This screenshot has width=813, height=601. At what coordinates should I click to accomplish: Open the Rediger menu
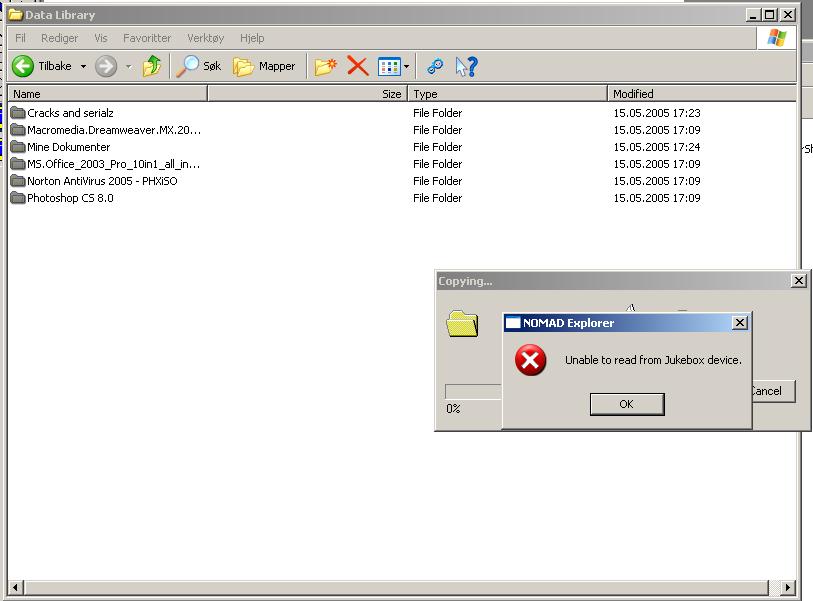tap(60, 38)
